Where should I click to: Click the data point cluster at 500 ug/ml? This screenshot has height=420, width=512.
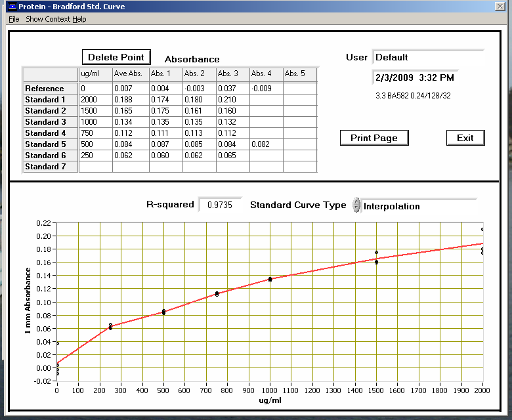pyautogui.click(x=163, y=312)
